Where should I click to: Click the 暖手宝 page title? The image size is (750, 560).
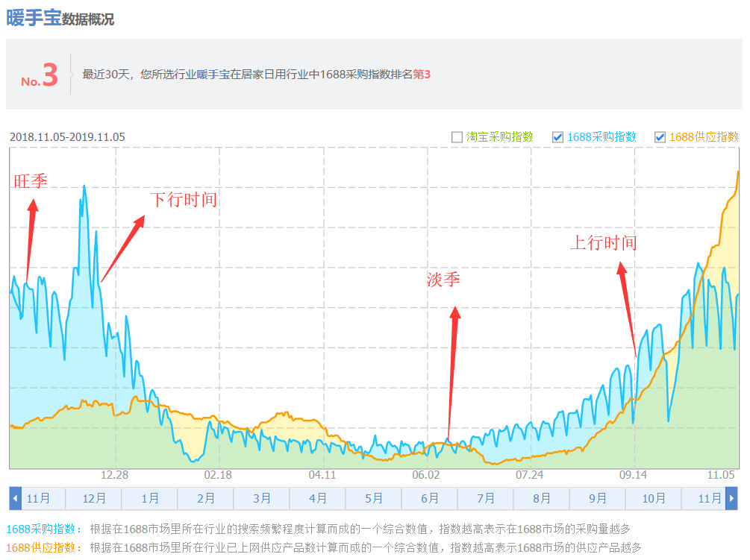coord(34,18)
